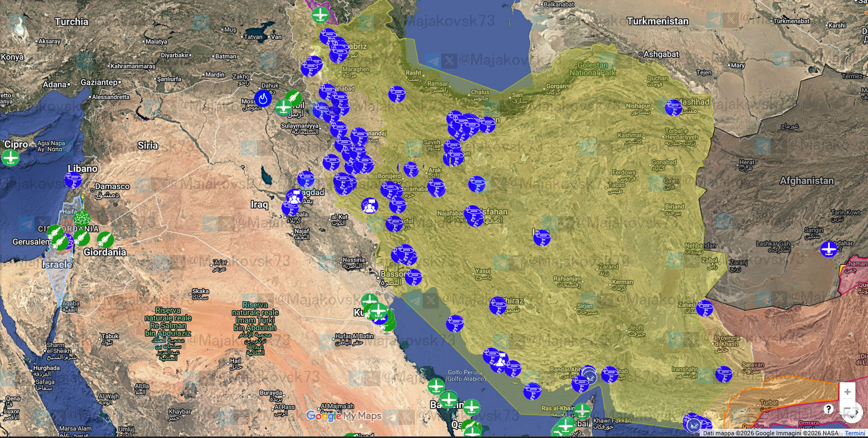This screenshot has height=438, width=868.
Task: Open the blue crowd marker at Baghdad
Action: [295, 197]
